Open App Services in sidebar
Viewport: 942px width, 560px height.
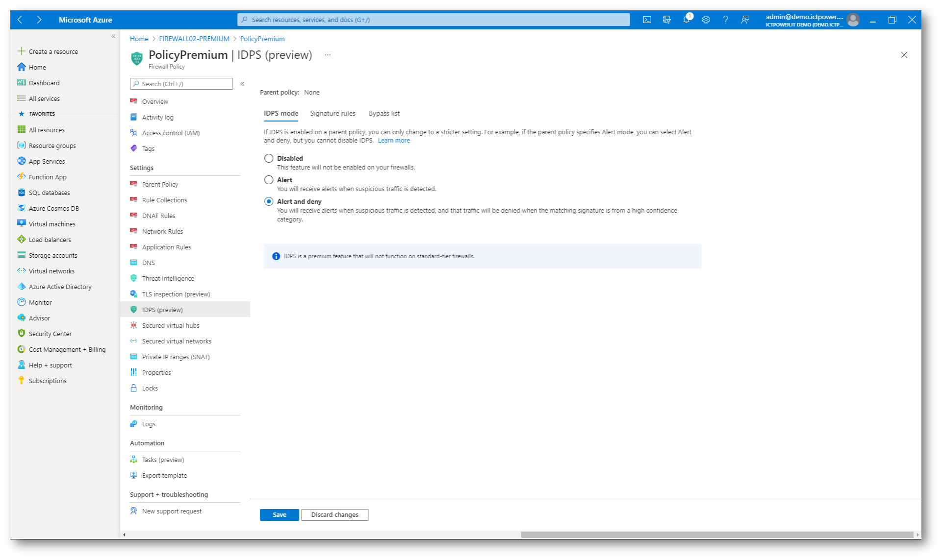pyautogui.click(x=47, y=161)
